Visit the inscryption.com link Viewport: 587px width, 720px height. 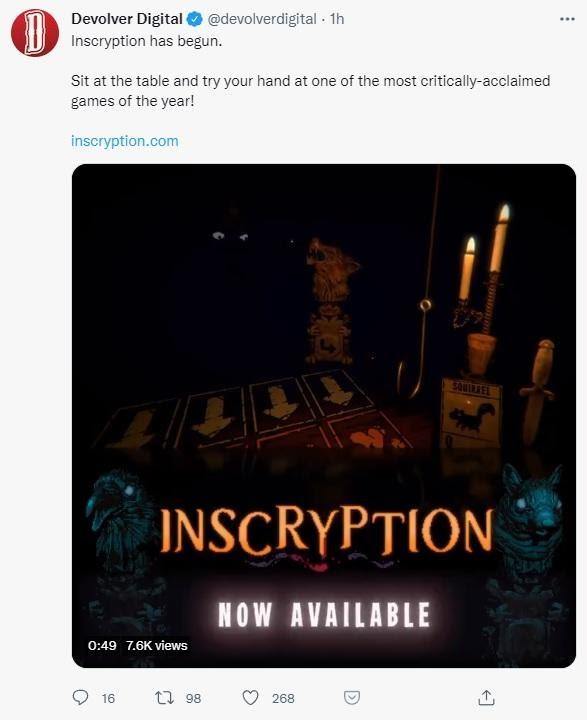(x=124, y=141)
